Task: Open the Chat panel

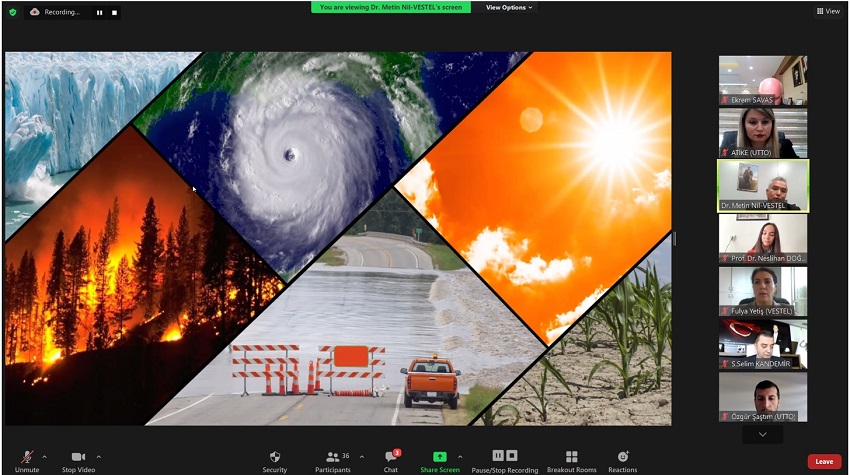Action: [x=390, y=457]
